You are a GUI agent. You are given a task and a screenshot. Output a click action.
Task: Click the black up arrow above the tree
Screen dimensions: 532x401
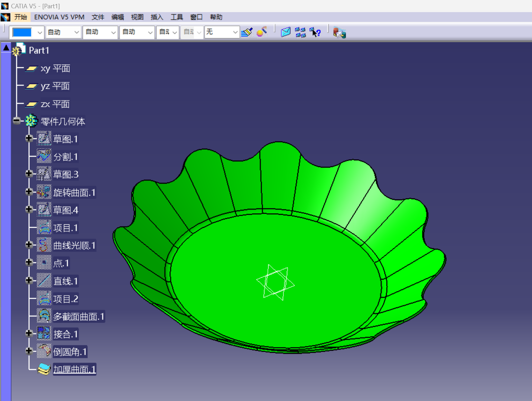tap(6, 48)
